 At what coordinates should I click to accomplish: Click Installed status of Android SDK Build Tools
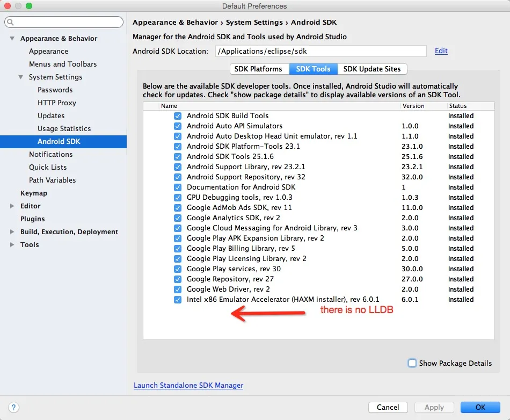pos(461,116)
